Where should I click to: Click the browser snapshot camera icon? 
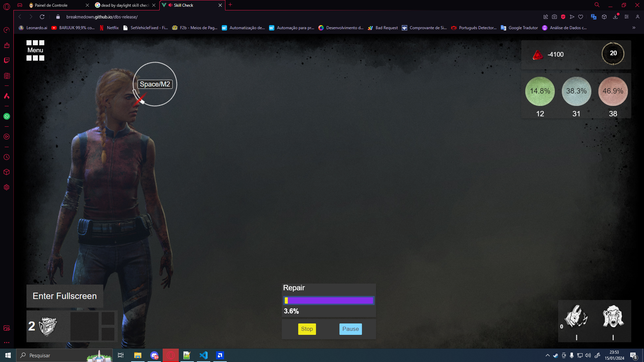pos(554,17)
